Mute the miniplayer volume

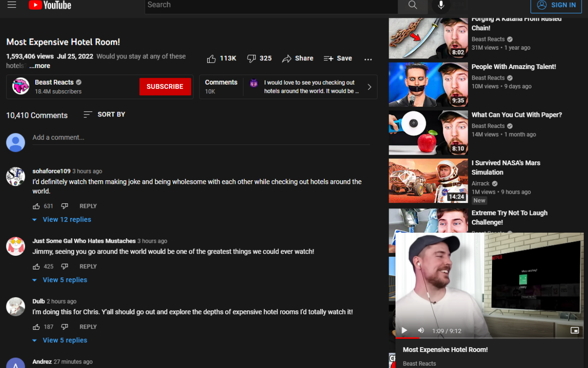pos(421,330)
